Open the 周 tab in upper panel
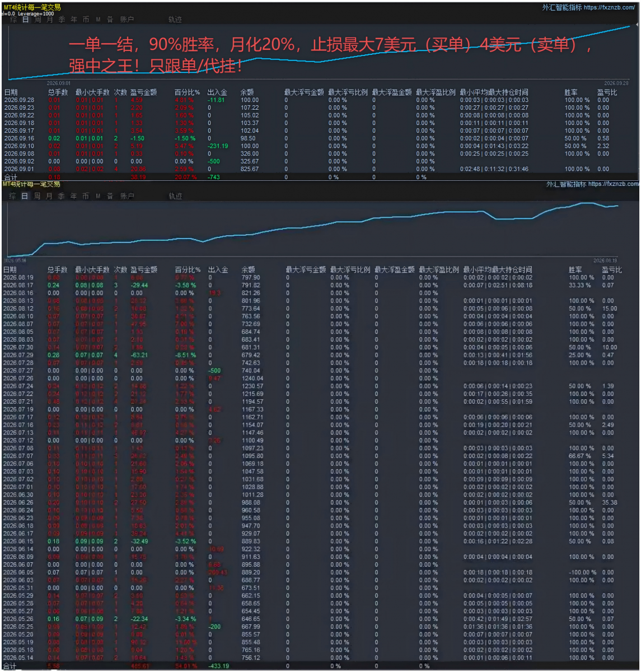 [38, 20]
